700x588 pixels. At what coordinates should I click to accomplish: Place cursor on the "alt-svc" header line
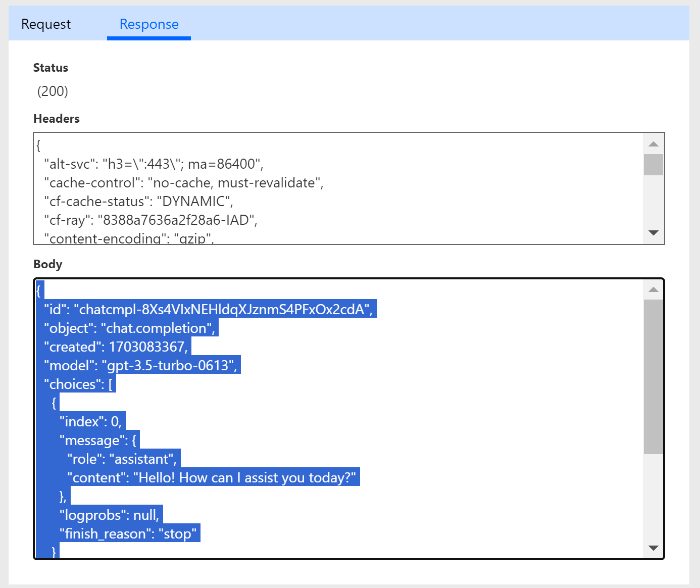coord(154,164)
